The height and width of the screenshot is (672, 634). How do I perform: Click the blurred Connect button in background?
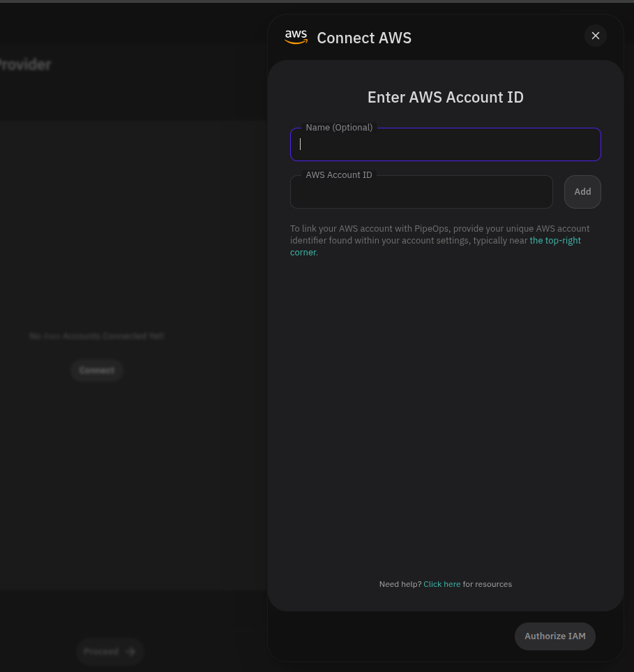click(97, 371)
